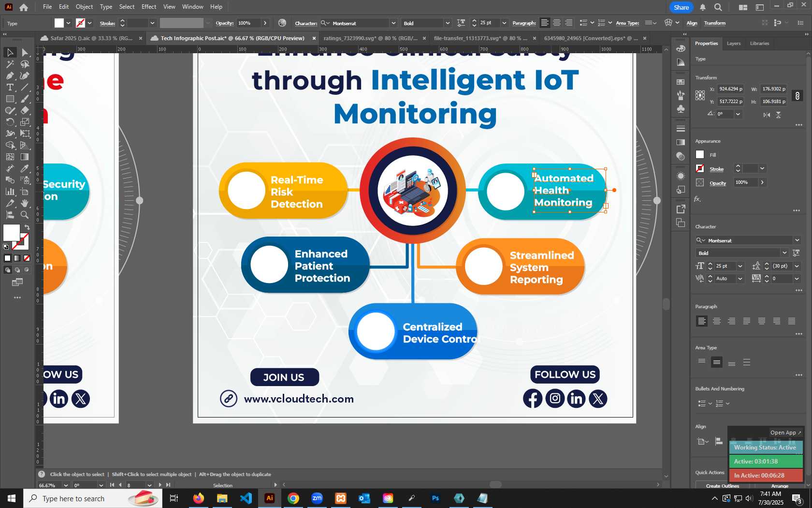Click the Transform link in control bar

pos(715,23)
